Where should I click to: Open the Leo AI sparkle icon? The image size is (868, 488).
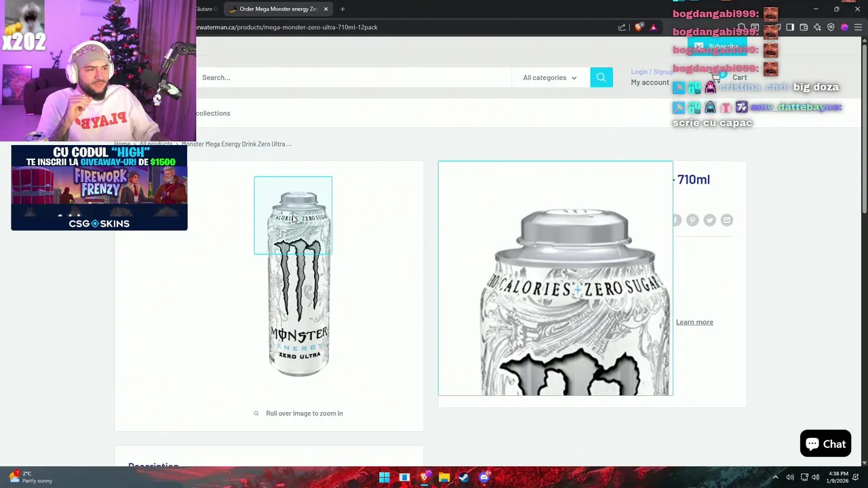point(817,27)
